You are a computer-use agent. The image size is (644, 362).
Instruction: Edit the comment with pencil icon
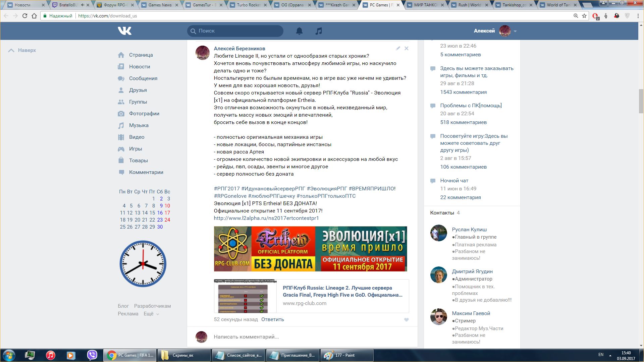click(398, 48)
